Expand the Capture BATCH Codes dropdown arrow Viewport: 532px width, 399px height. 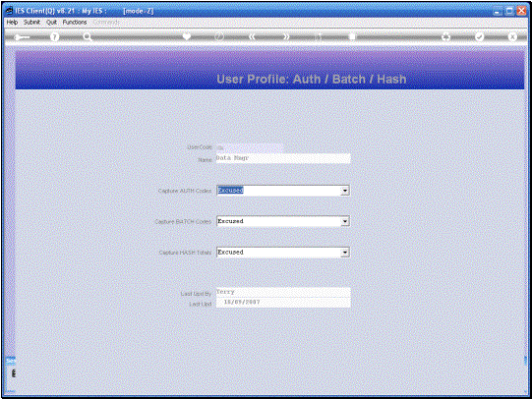click(x=345, y=221)
